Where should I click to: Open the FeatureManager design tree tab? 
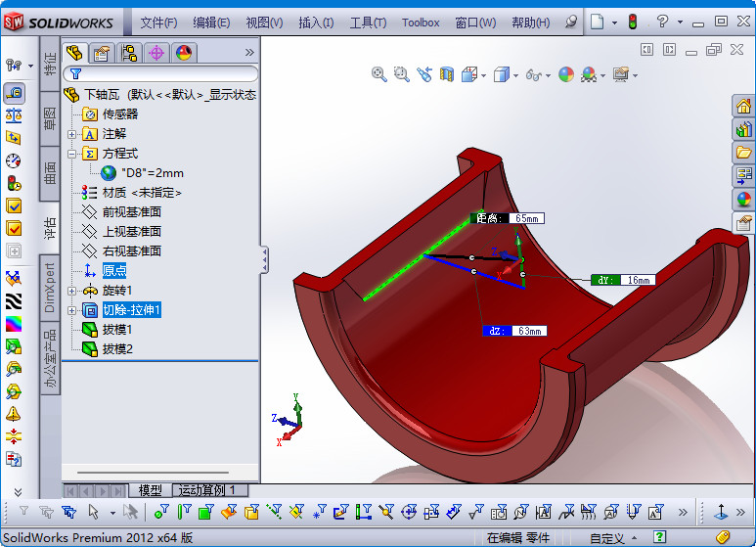coord(75,52)
